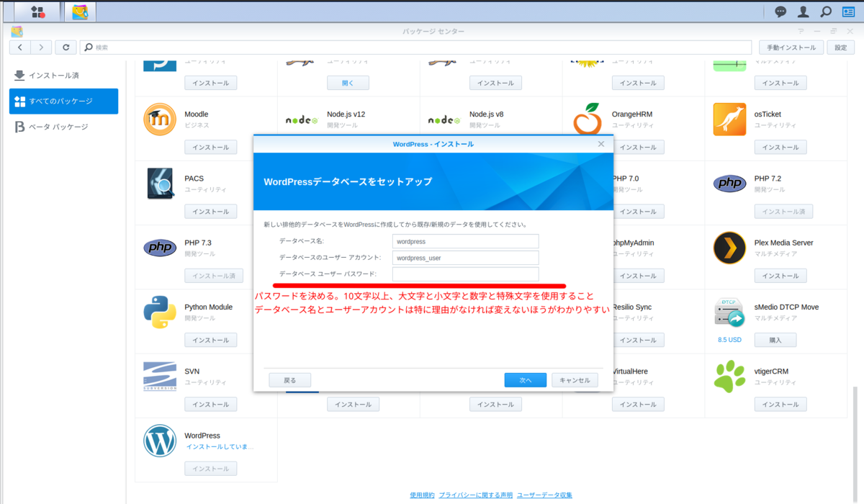Click Back (戻る) in WordPress installer
The image size is (864, 504).
289,380
